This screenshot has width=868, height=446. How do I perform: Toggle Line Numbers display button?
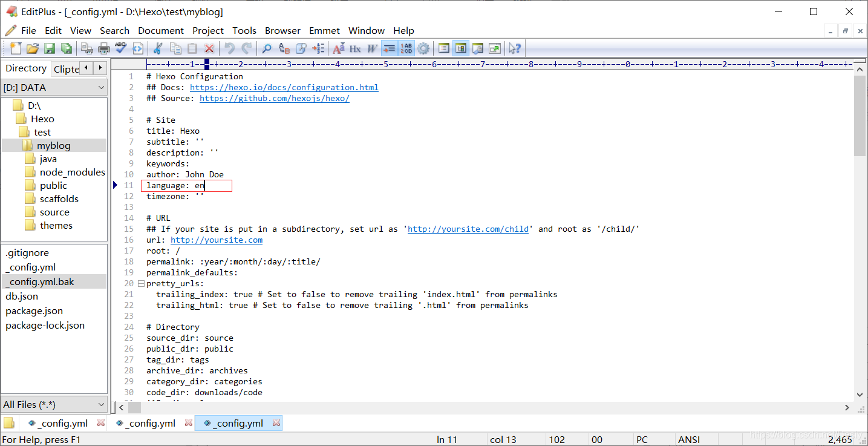pyautogui.click(x=406, y=48)
